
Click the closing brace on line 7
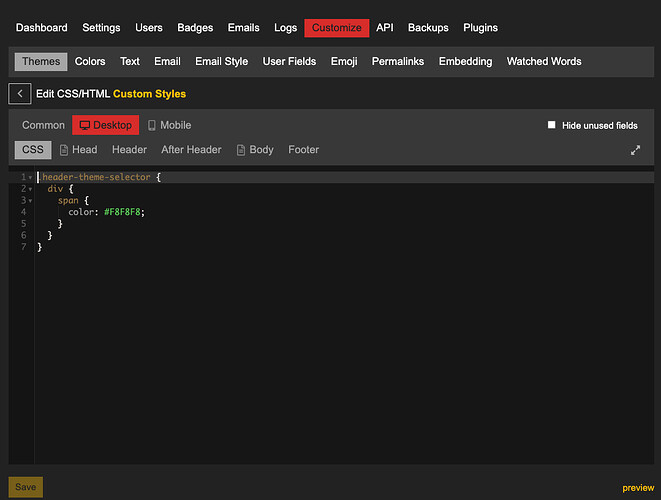pyautogui.click(x=40, y=247)
